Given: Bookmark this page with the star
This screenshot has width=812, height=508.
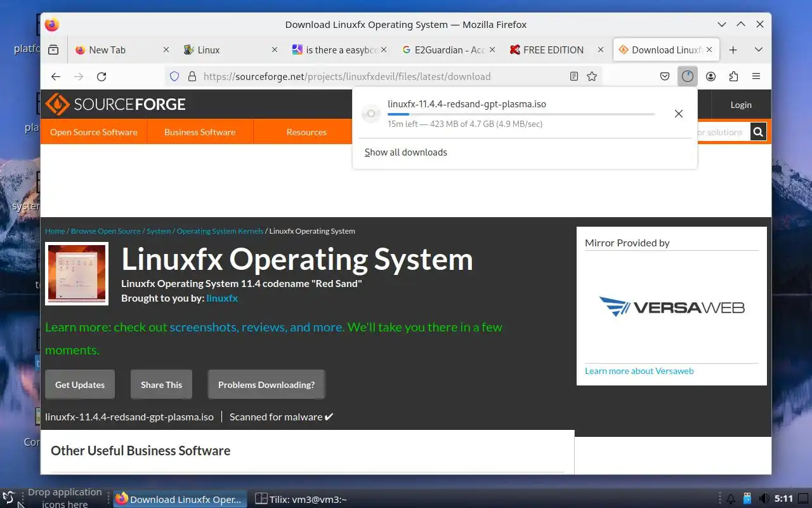Looking at the screenshot, I should pos(592,76).
